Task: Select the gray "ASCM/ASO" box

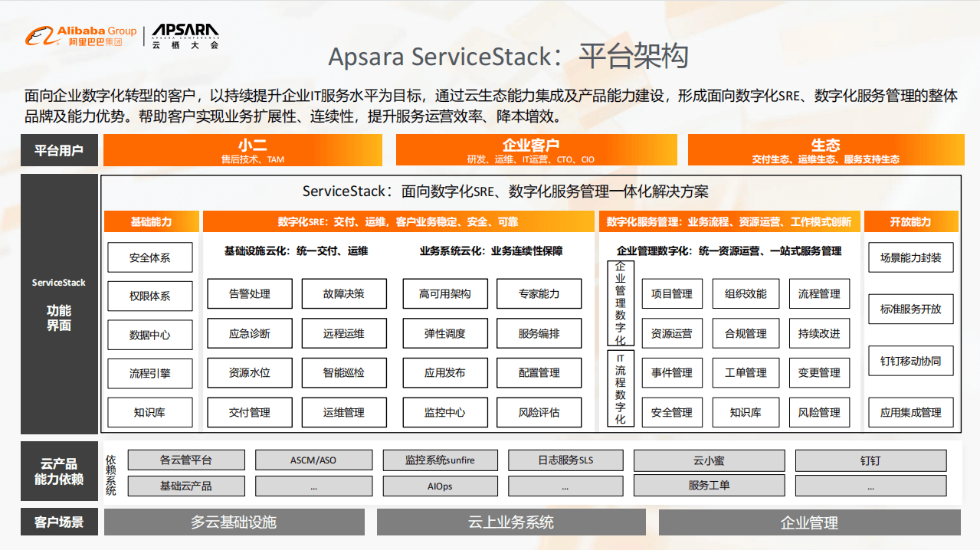Action: (x=313, y=460)
